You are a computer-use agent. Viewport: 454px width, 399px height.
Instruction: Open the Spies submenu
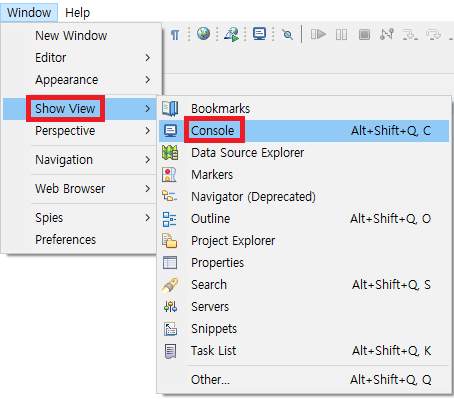pyautogui.click(x=80, y=218)
